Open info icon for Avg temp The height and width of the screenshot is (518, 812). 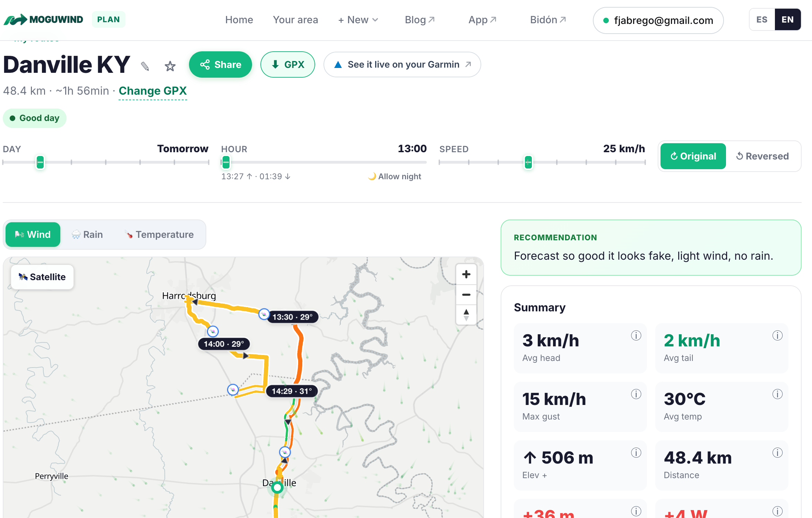click(777, 394)
